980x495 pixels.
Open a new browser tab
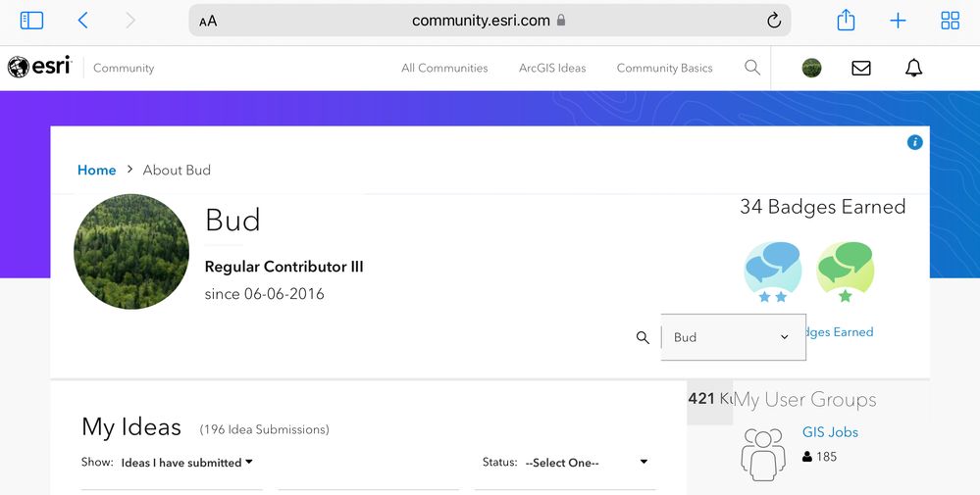(x=898, y=20)
